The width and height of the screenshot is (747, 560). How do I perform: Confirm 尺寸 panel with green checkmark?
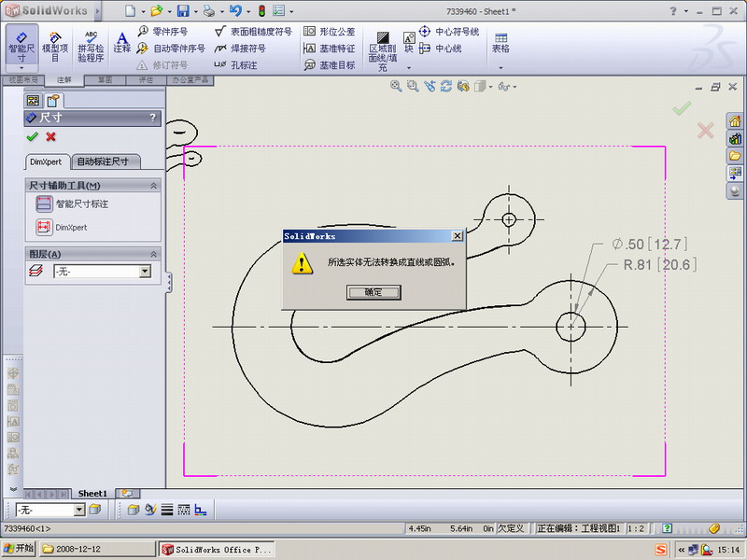pyautogui.click(x=32, y=136)
